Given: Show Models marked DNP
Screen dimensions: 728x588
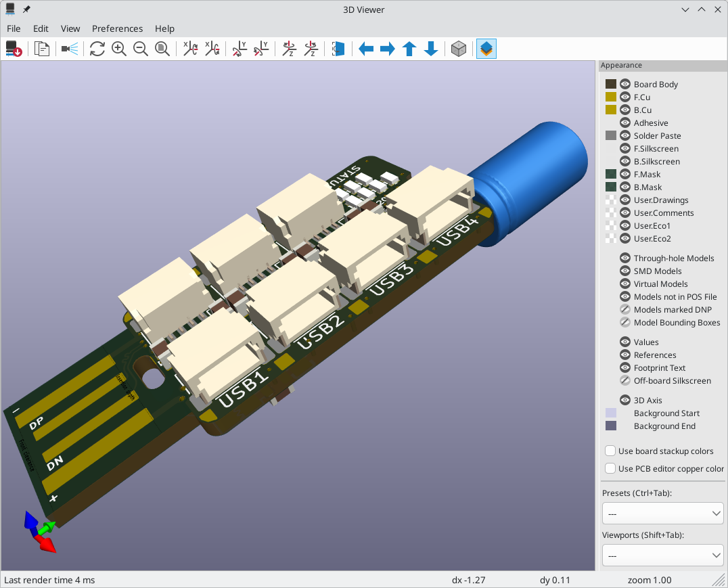Looking at the screenshot, I should (x=625, y=310).
